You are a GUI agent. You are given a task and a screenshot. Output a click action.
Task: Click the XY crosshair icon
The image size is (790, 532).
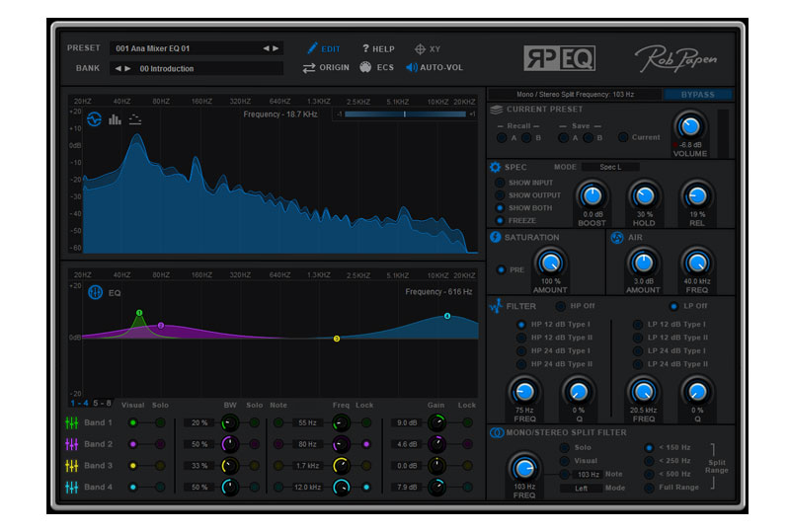420,48
